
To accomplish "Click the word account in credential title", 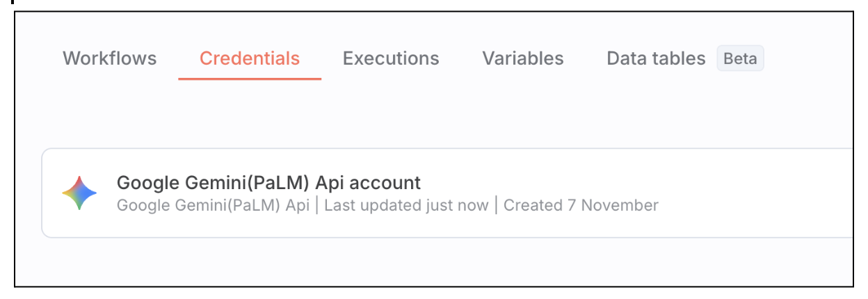I will click(385, 183).
